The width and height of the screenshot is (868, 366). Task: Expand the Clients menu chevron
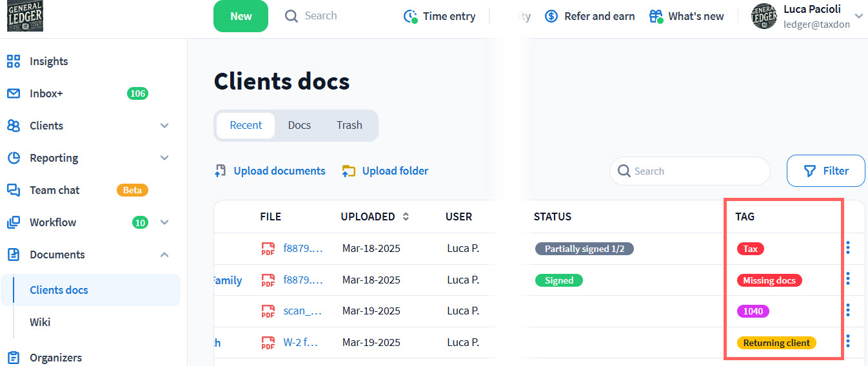pyautogui.click(x=164, y=126)
